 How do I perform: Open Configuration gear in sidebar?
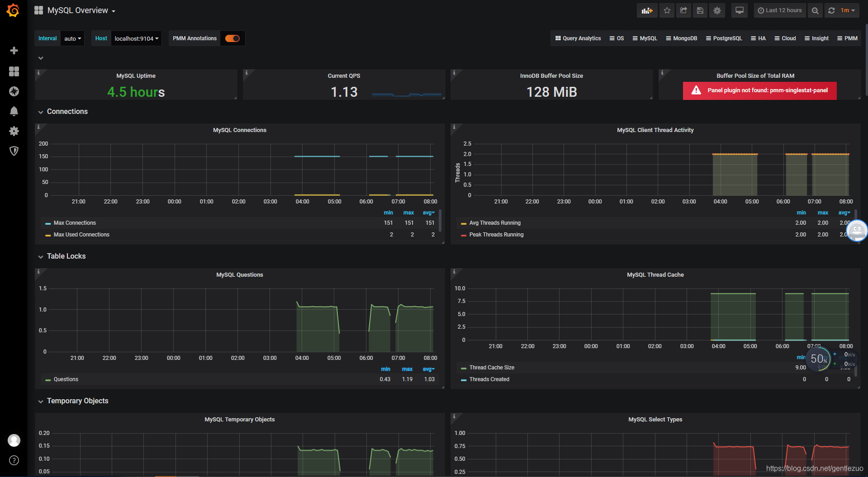click(x=14, y=131)
